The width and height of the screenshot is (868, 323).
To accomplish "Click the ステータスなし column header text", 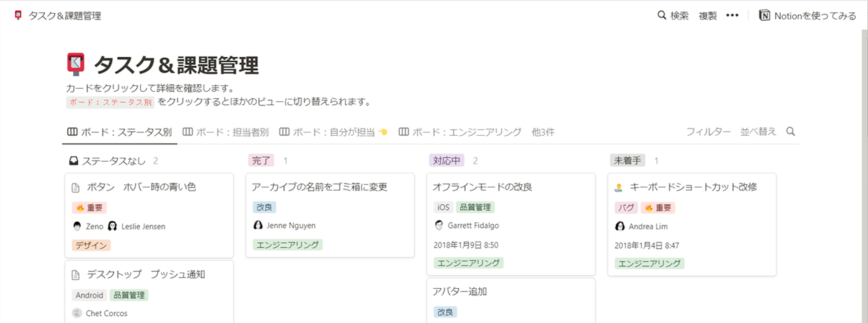I will tap(114, 161).
